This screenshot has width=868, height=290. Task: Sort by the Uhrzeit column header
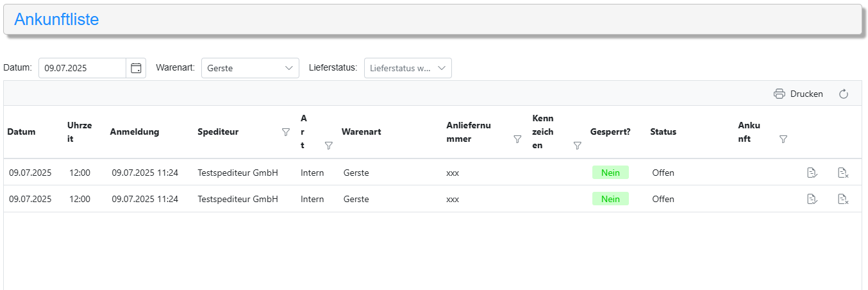click(79, 132)
